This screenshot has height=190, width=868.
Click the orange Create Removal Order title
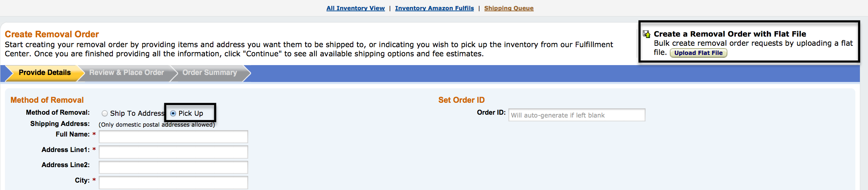pyautogui.click(x=52, y=34)
